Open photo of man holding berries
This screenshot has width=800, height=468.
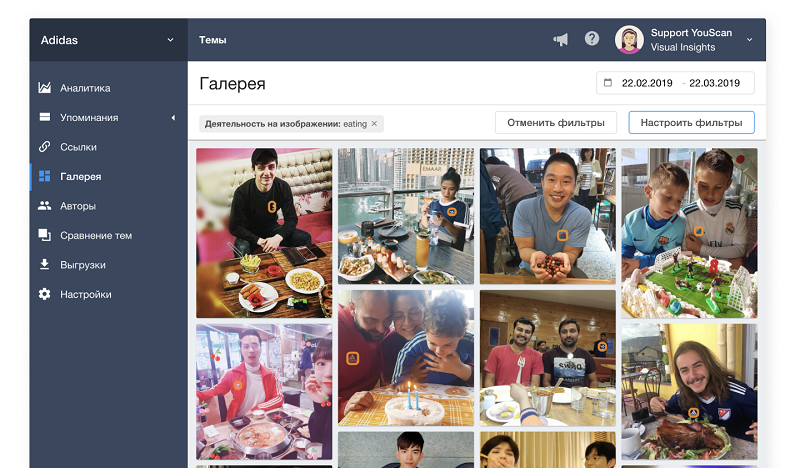[x=547, y=216]
